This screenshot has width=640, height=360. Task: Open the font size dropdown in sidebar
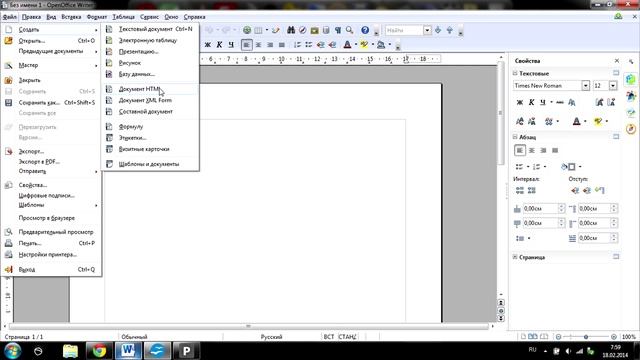[613, 86]
